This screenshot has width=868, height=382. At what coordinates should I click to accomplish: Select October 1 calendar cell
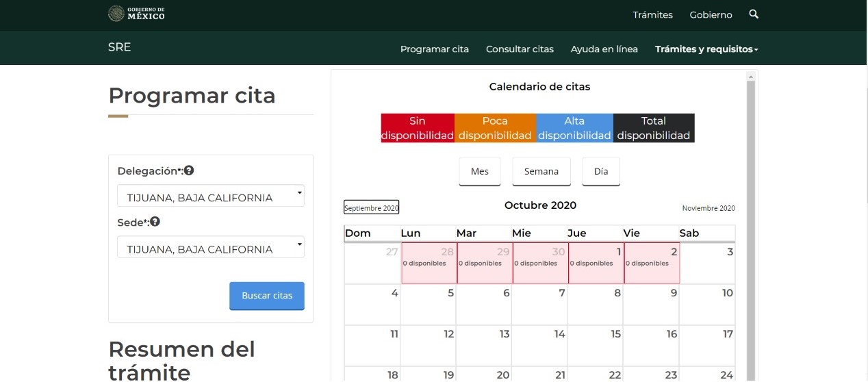point(596,264)
